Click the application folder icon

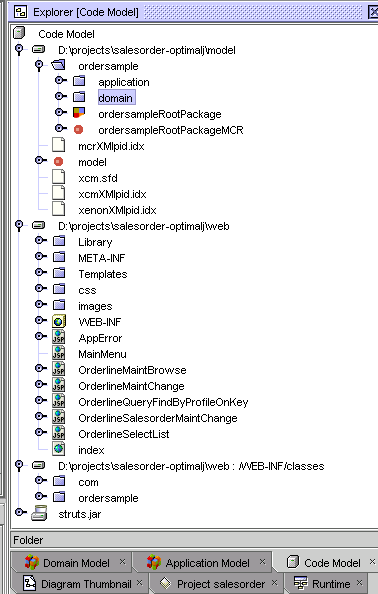79,81
